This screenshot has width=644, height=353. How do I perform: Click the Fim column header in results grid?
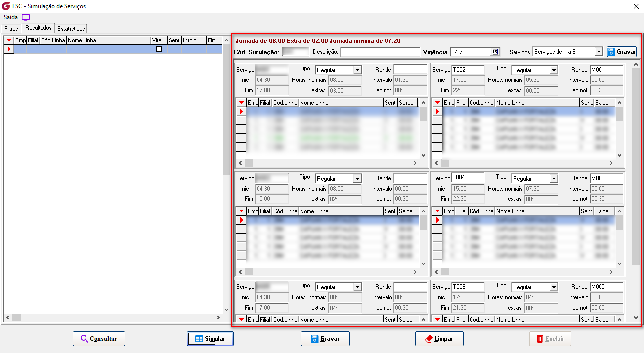214,40
